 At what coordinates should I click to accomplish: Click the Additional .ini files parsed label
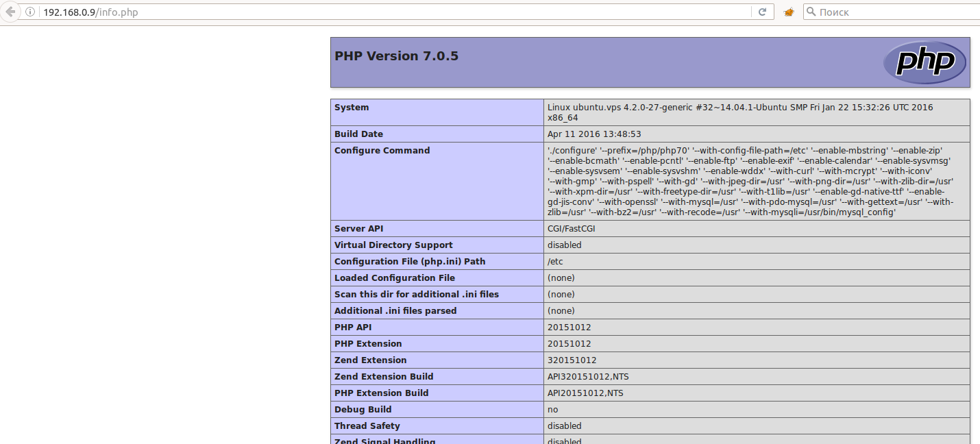(x=395, y=311)
